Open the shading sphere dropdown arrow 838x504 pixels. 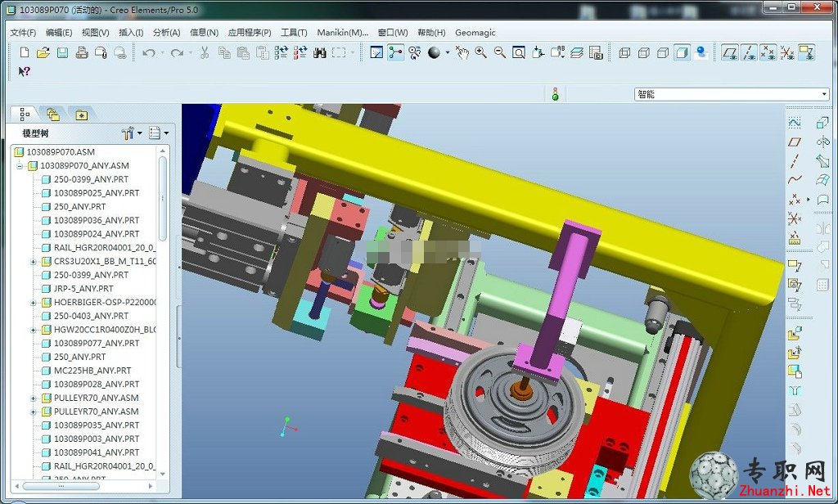click(x=448, y=52)
